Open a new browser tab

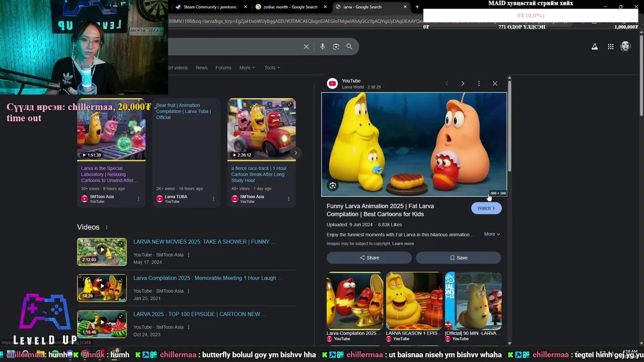[x=417, y=7]
